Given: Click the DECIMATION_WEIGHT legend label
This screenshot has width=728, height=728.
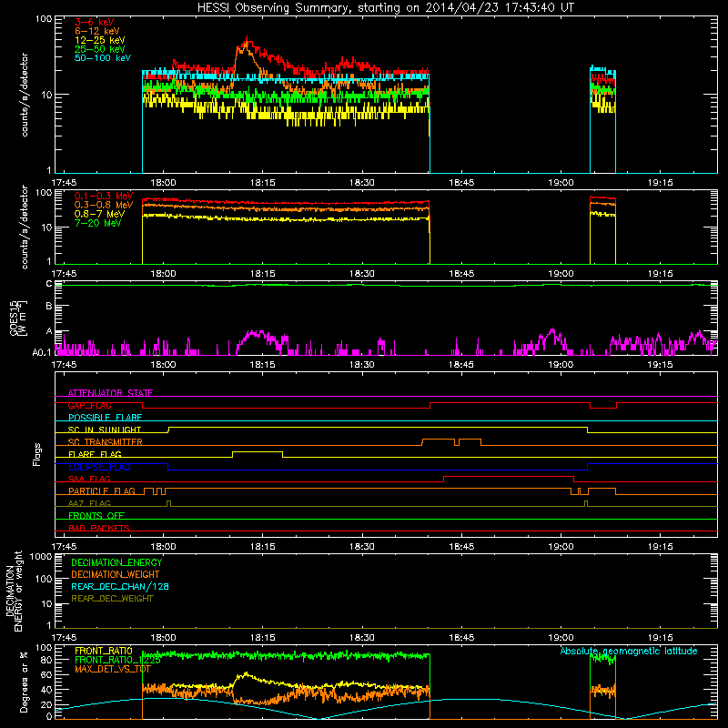Looking at the screenshot, I should (x=116, y=575).
